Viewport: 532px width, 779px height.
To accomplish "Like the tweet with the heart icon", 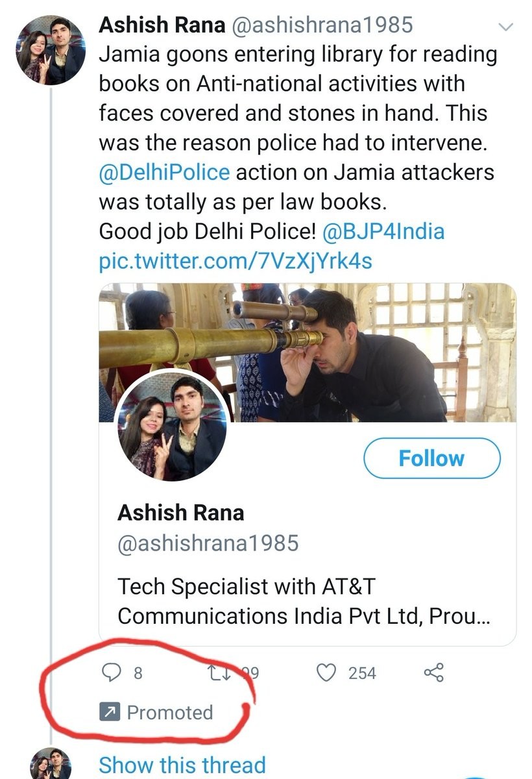I will (326, 673).
